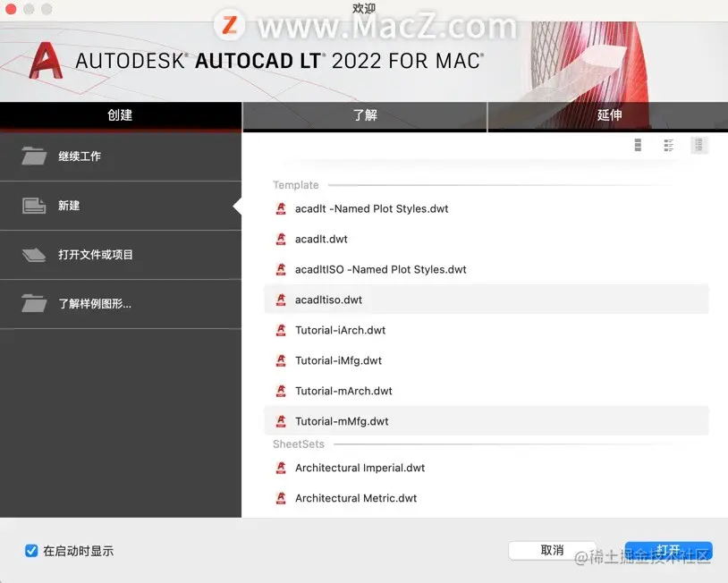Open the 创建 tab
Screen dimensions: 728x583
coord(121,115)
